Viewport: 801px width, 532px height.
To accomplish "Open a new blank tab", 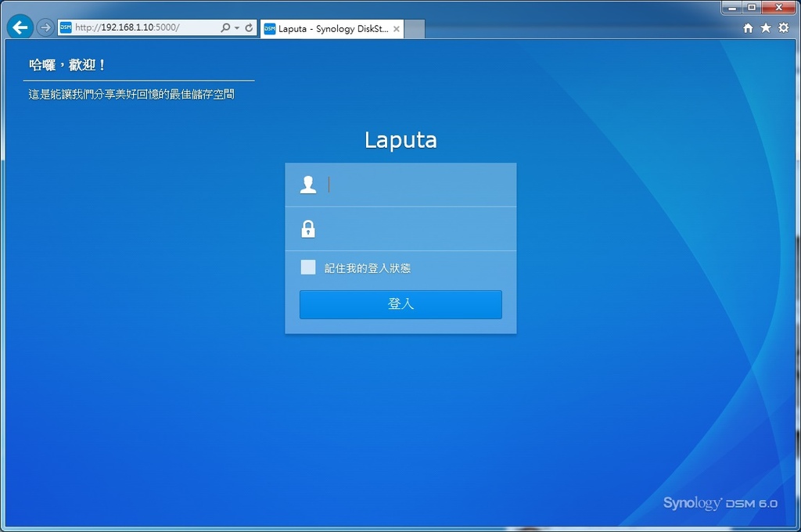I will [415, 29].
